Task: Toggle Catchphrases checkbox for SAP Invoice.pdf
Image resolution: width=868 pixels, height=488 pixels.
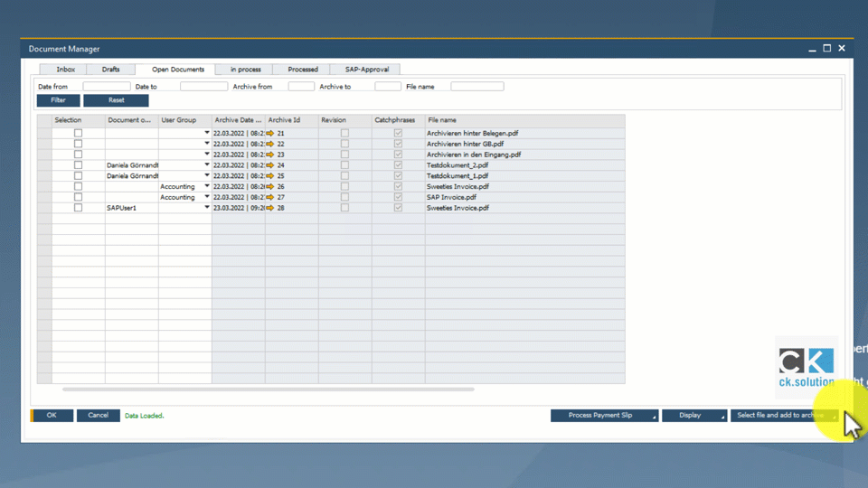Action: coord(398,197)
